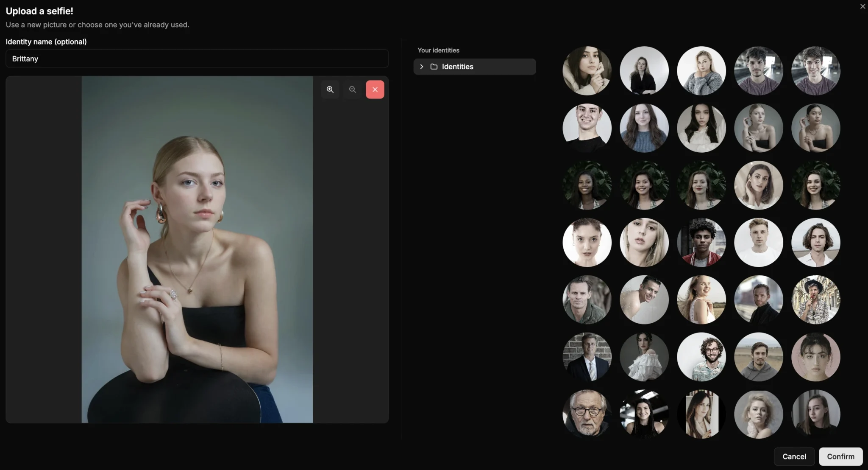
Task: Click the zoom out magnifier icon
Action: click(352, 90)
